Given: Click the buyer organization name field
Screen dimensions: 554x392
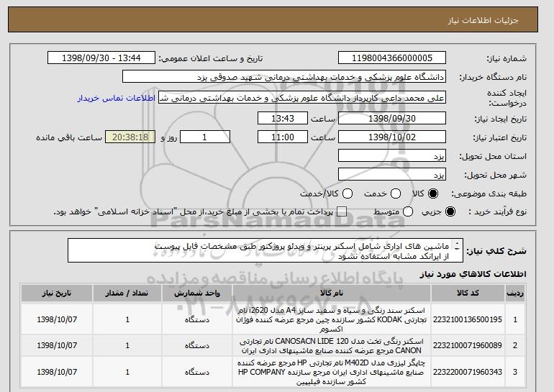Looking at the screenshot, I should point(284,77).
